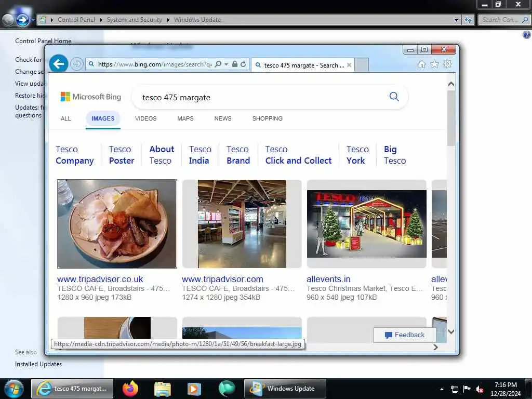
Task: Click the 'About Tesco' suggestion
Action: [x=162, y=155]
